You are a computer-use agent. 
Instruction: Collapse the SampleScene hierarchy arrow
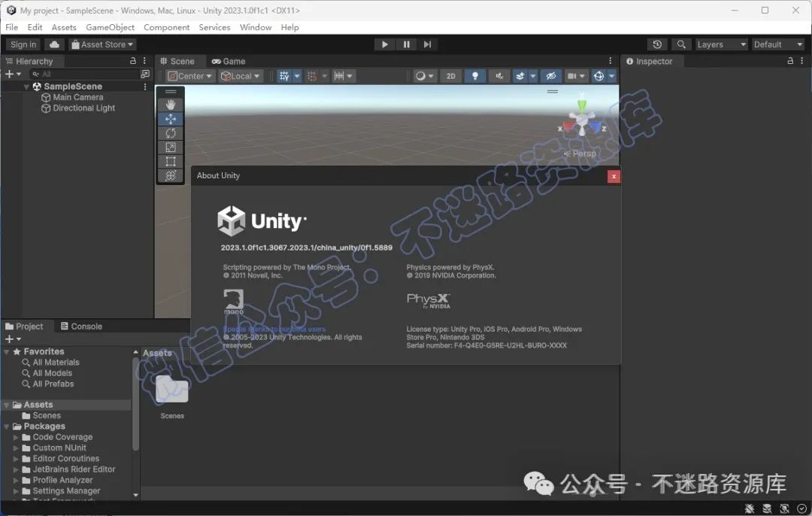tap(26, 87)
